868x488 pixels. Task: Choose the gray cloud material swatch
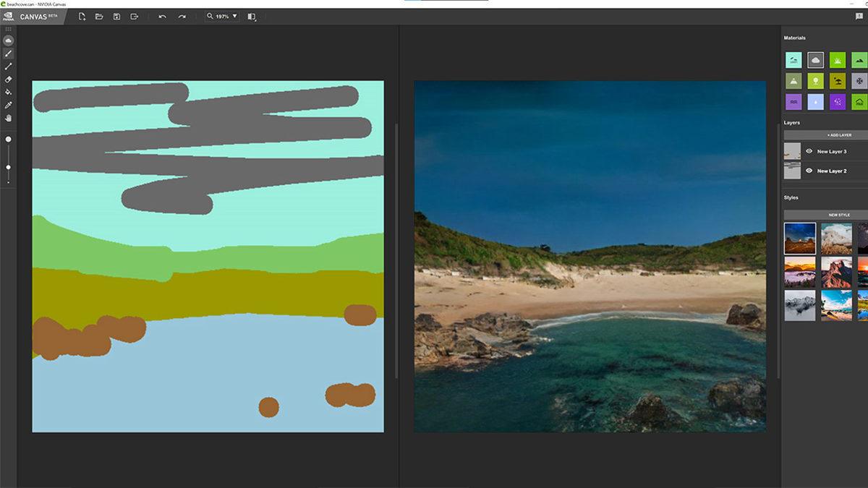tap(815, 60)
